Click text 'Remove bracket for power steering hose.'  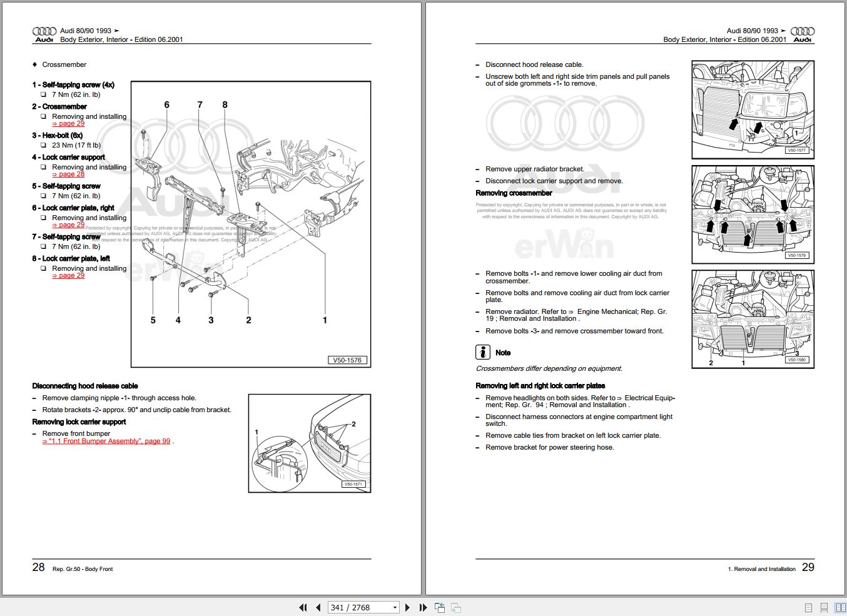coord(550,448)
